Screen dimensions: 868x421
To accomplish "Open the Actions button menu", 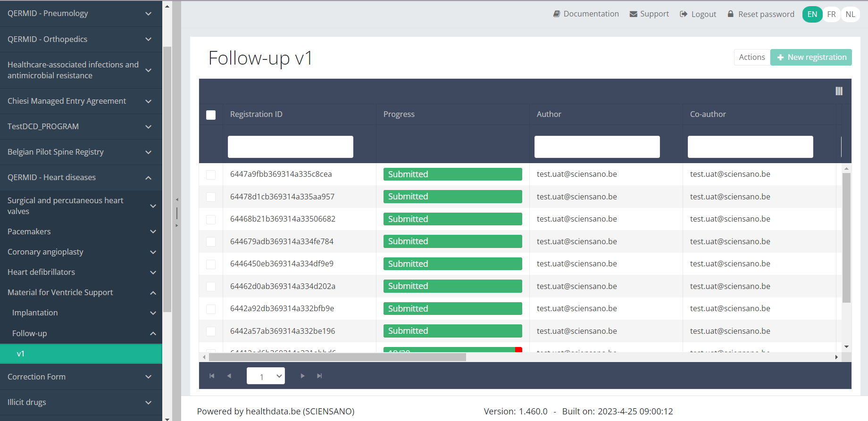I will click(x=751, y=57).
